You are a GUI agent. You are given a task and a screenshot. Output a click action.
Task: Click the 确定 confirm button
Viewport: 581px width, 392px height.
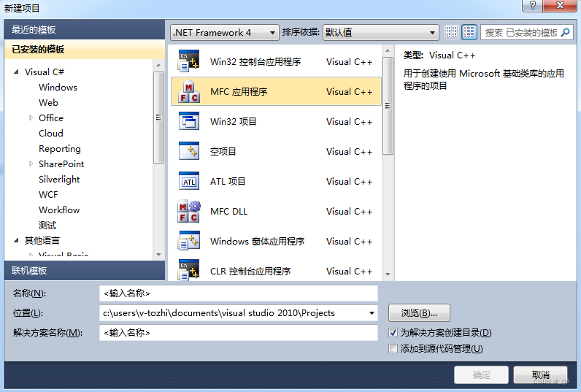tap(481, 375)
